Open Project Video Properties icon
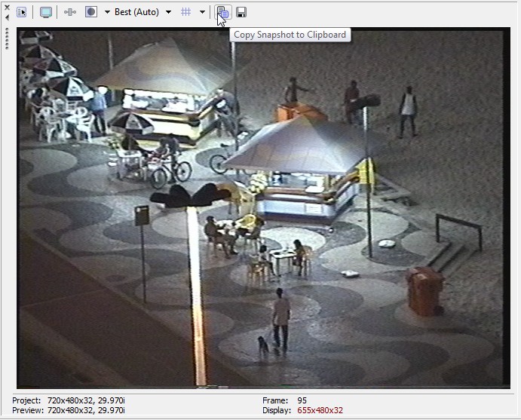521x420 pixels. 22,12
